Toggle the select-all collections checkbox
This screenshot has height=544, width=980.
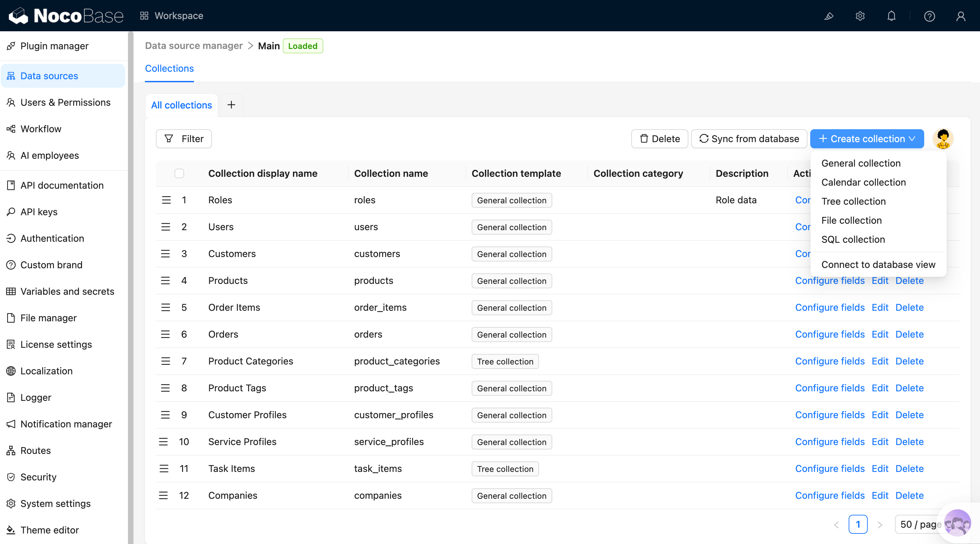tap(179, 173)
